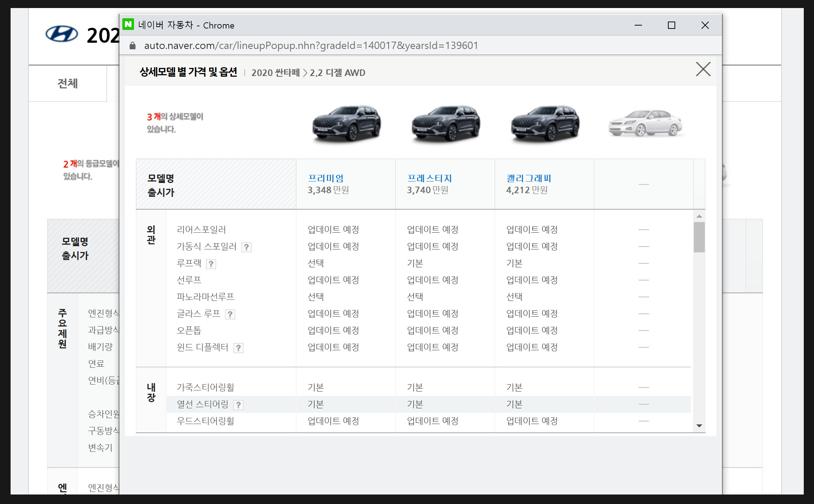Click the help icon next to 가동식 스포일러
814x504 pixels.
pos(247,247)
